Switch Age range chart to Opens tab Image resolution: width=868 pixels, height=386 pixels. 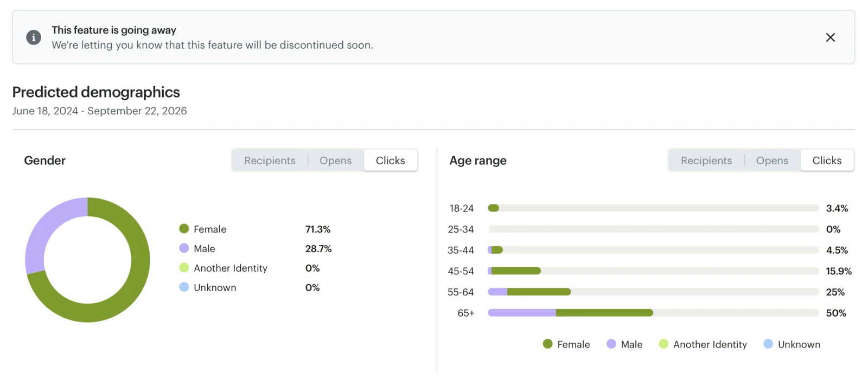(772, 160)
